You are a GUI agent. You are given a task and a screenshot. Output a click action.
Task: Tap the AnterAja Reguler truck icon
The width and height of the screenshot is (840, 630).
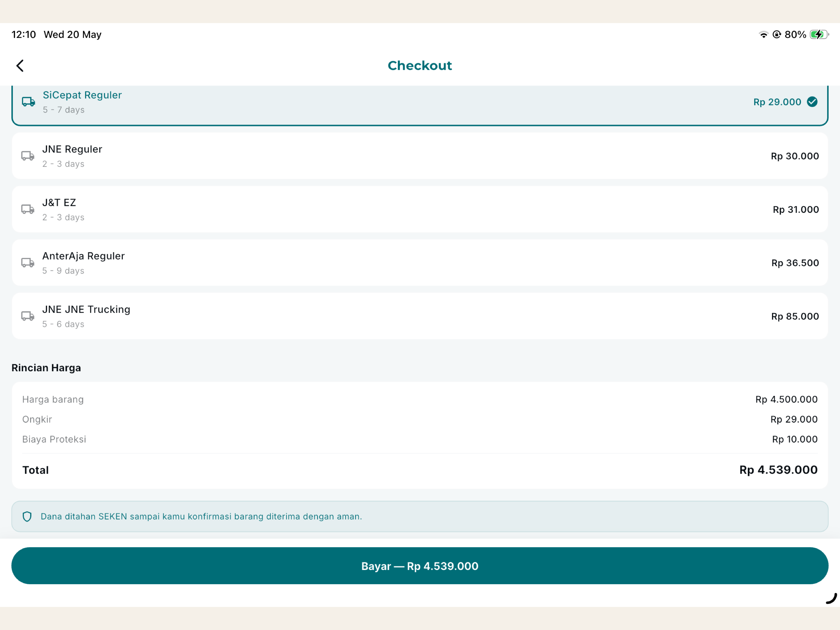click(28, 263)
